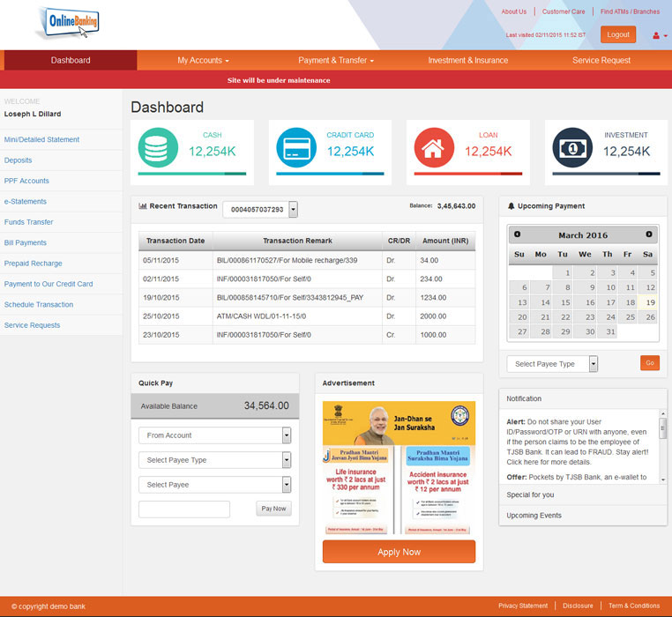
Task: Open the user profile icon menu
Action: click(658, 35)
